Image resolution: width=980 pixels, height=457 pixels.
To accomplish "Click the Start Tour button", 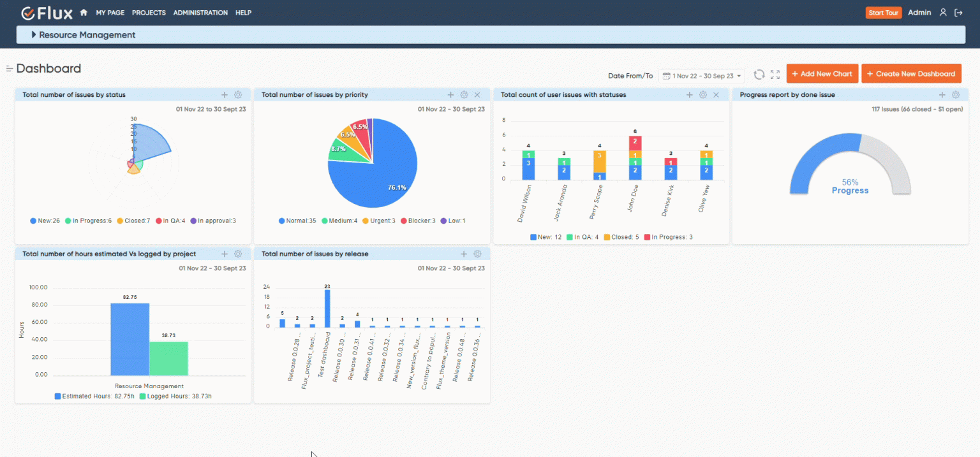I will point(883,12).
